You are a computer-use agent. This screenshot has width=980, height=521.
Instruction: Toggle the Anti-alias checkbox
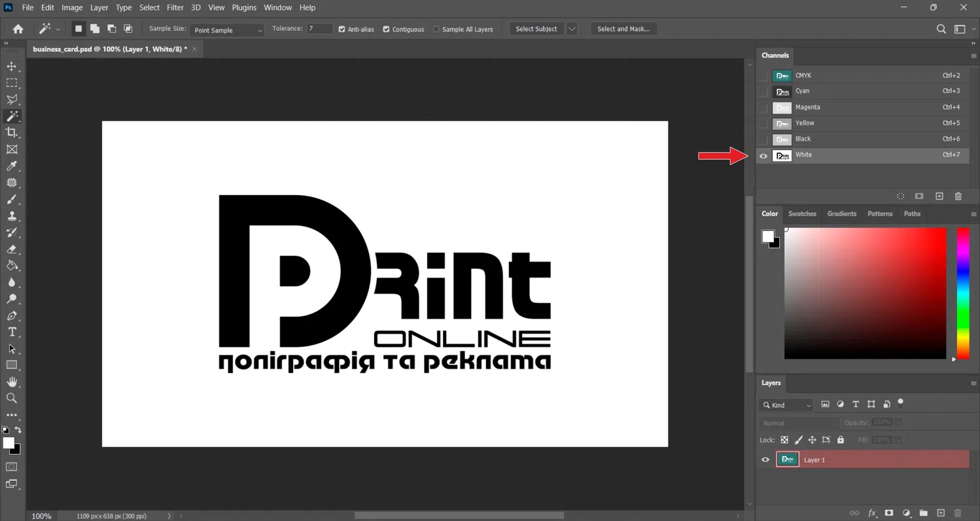point(341,29)
